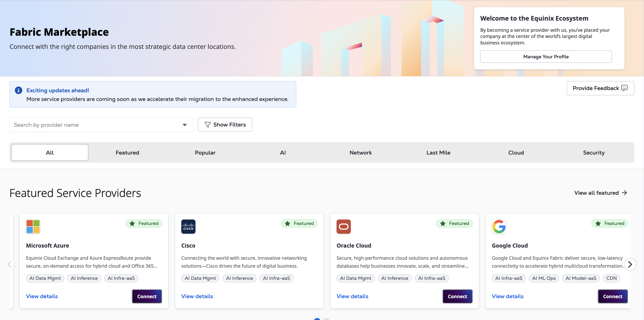Click the feedback speech bubble icon
644x320 pixels.
click(624, 88)
